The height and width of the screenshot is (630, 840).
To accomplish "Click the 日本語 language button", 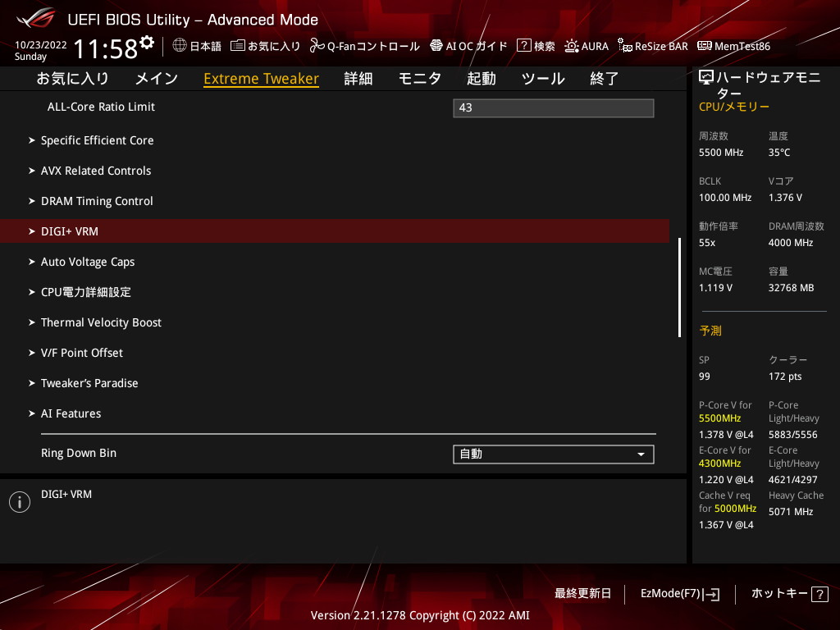I will click(x=206, y=46).
